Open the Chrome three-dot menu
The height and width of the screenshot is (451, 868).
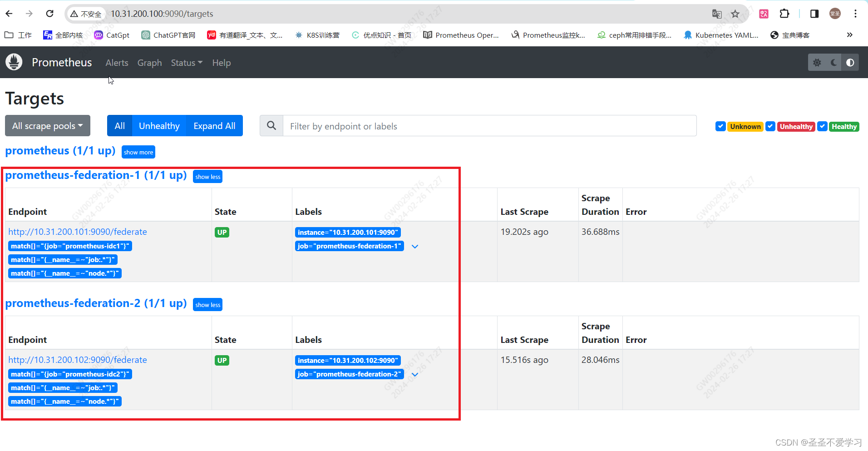tap(855, 14)
